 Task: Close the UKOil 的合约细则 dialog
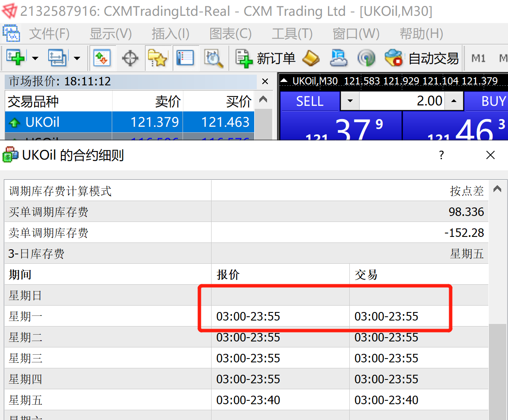491,155
